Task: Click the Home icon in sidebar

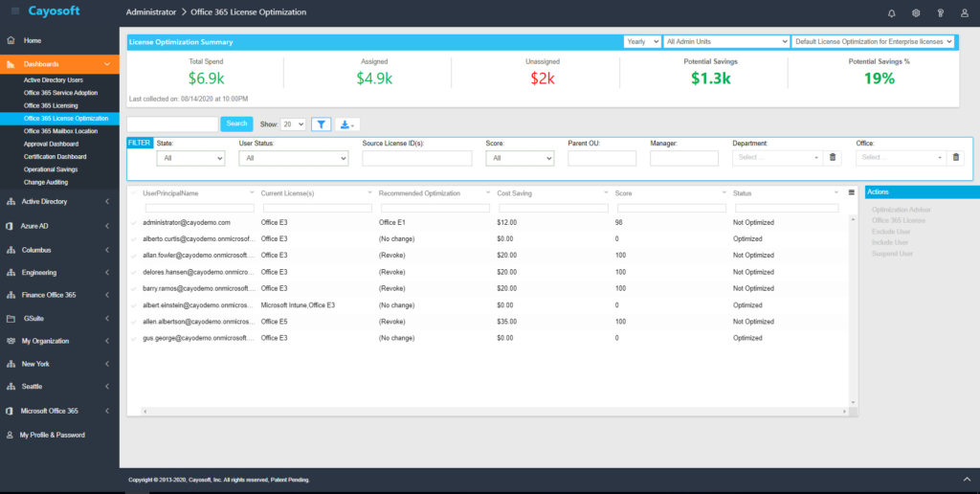Action: pos(11,40)
